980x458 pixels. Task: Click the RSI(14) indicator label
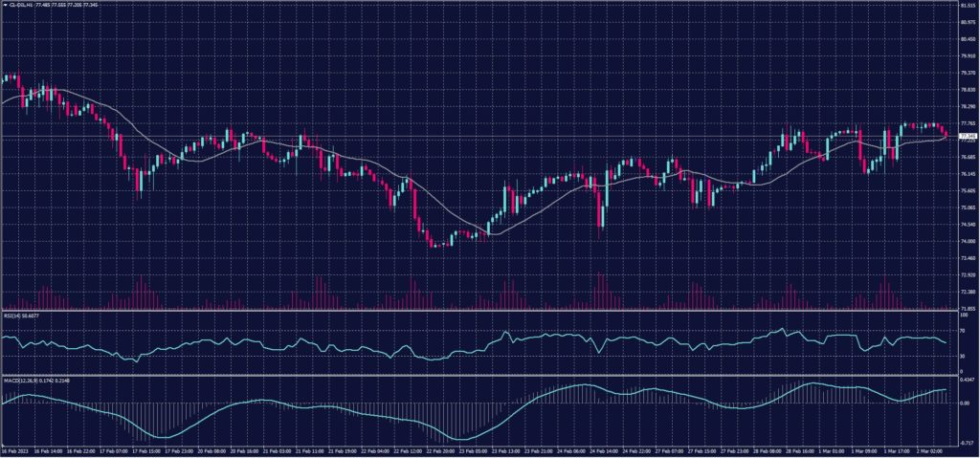11,315
